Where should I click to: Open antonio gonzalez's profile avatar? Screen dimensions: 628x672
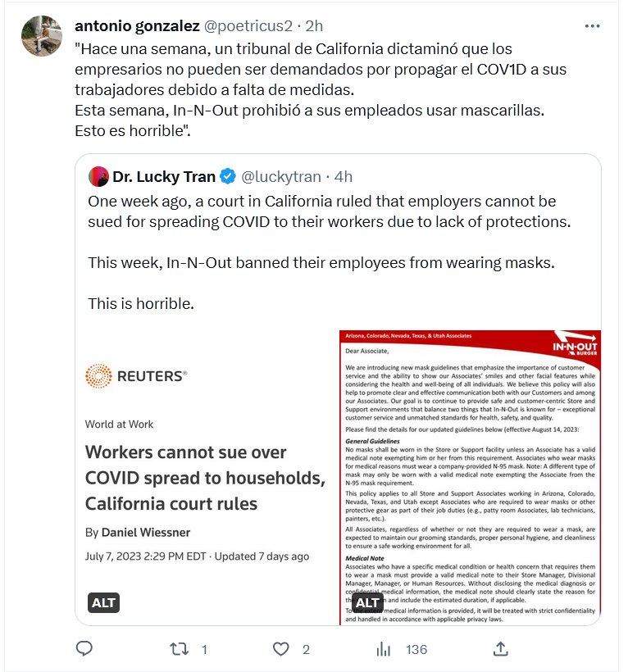tap(41, 35)
